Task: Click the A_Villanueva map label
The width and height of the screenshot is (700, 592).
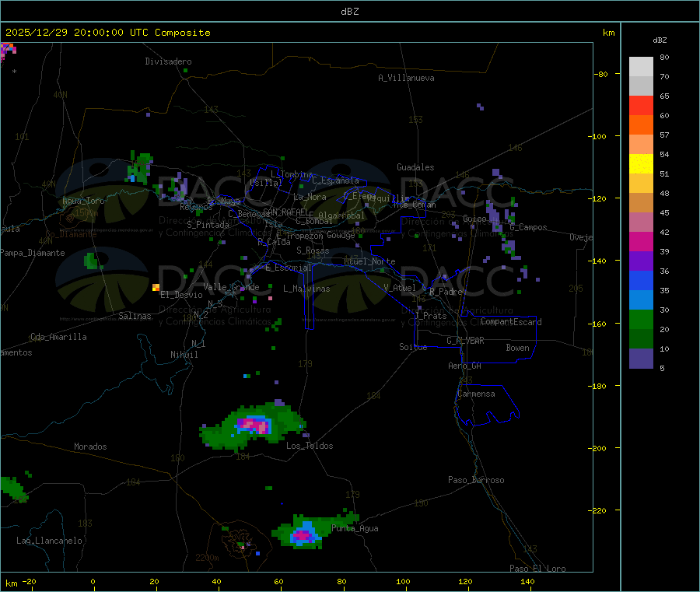Action: (406, 78)
